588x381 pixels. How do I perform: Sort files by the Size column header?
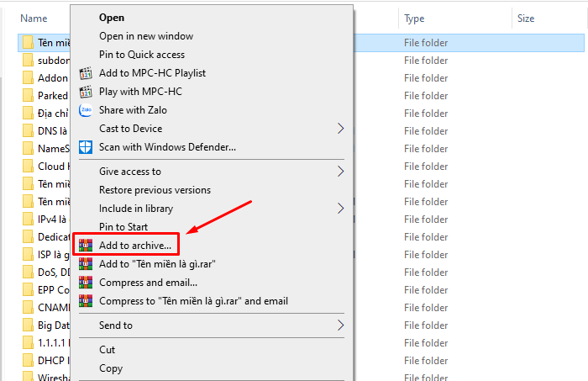click(x=526, y=19)
